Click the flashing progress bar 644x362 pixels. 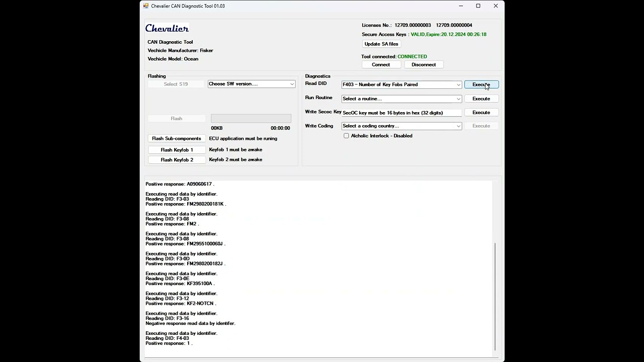tap(251, 118)
